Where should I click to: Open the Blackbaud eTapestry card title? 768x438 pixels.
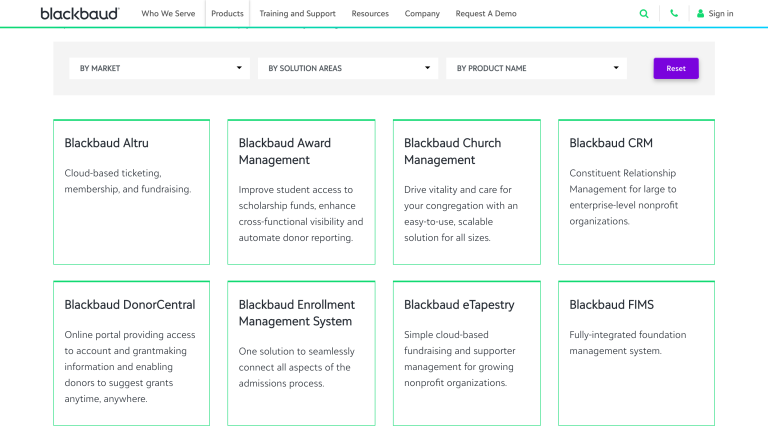point(459,305)
